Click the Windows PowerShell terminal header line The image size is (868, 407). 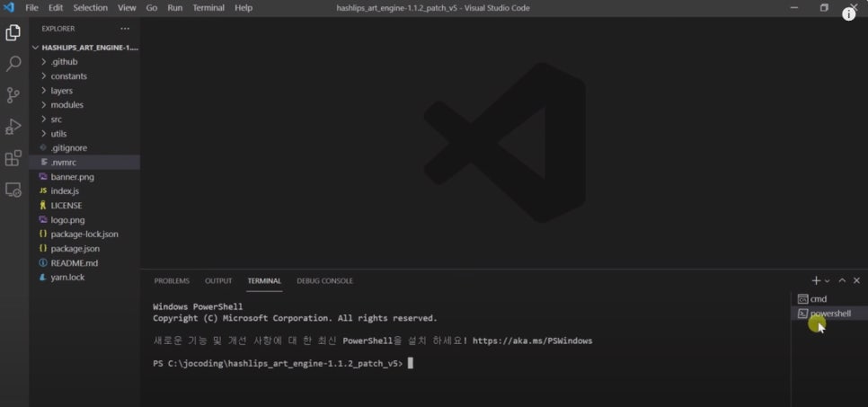[x=198, y=306]
